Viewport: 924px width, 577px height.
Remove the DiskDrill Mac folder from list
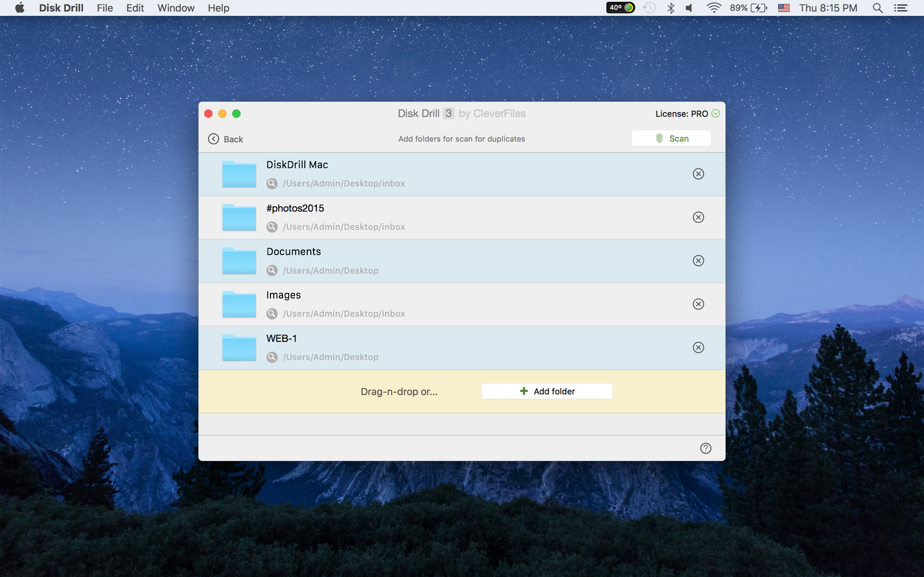(698, 174)
